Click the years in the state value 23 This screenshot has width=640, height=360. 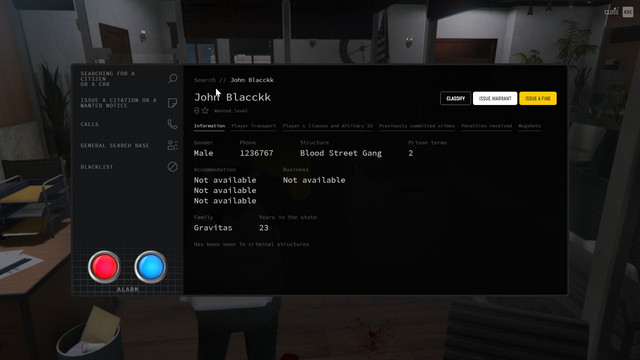coord(264,228)
